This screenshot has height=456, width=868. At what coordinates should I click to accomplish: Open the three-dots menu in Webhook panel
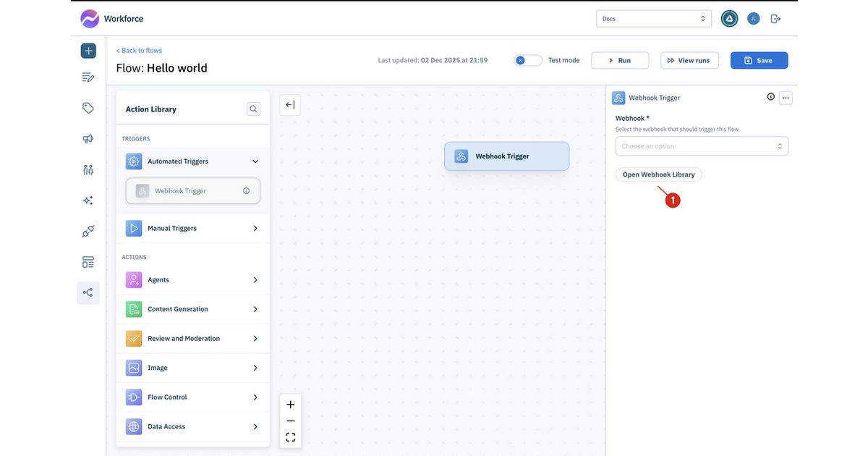tap(786, 97)
